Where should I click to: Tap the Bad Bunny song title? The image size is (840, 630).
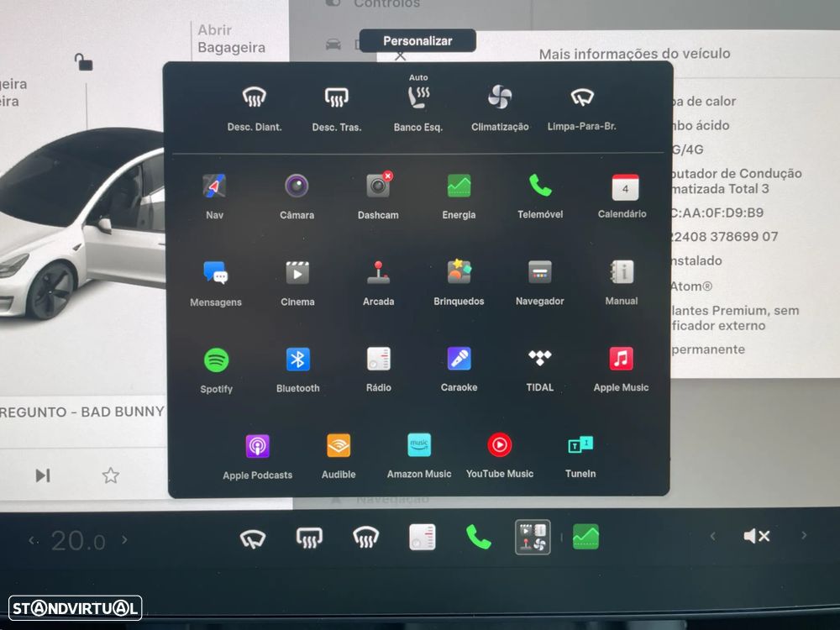pos(82,412)
